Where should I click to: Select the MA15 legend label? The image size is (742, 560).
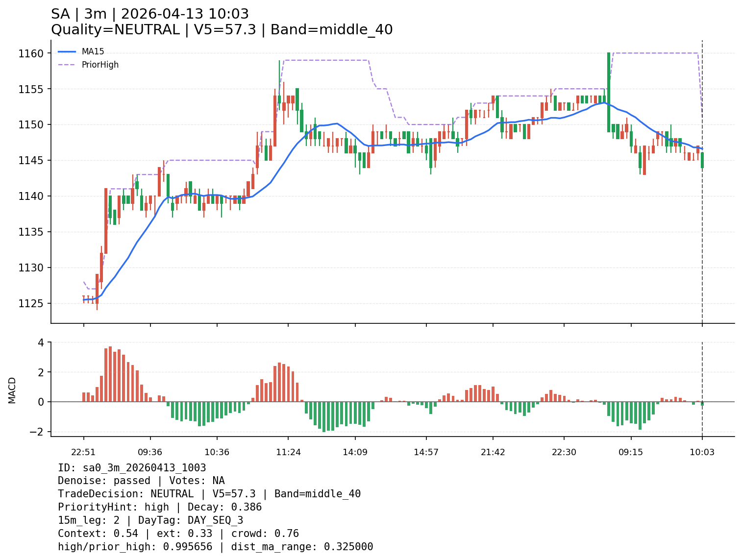click(x=93, y=51)
